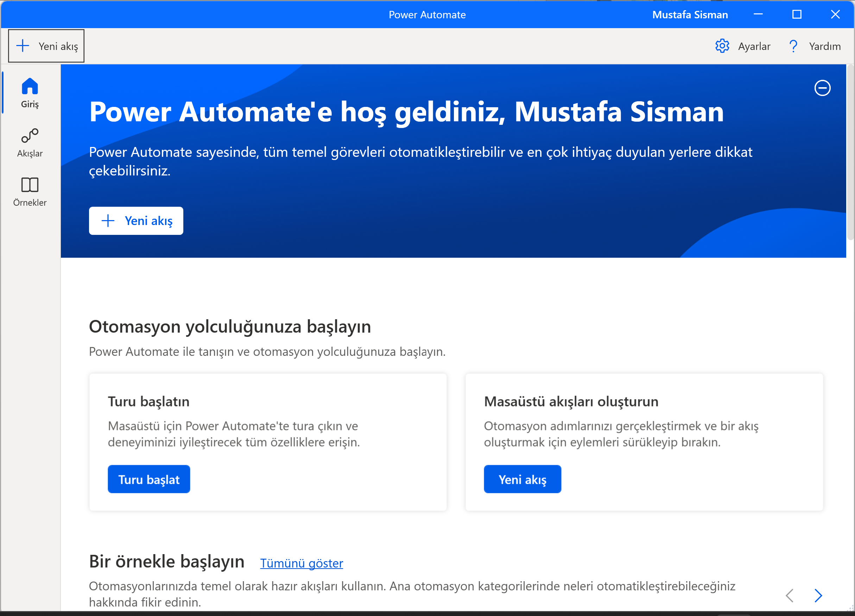
Task: Collapse the welcome banner minus circle
Action: point(822,88)
